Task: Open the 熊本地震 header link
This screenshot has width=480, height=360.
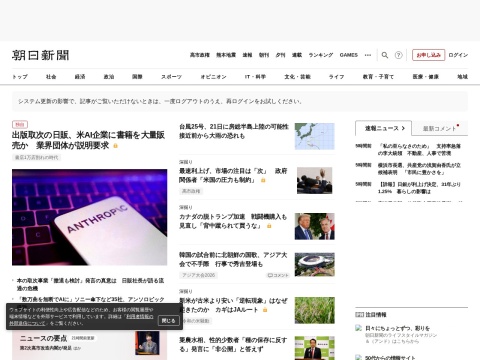Action: pyautogui.click(x=226, y=55)
